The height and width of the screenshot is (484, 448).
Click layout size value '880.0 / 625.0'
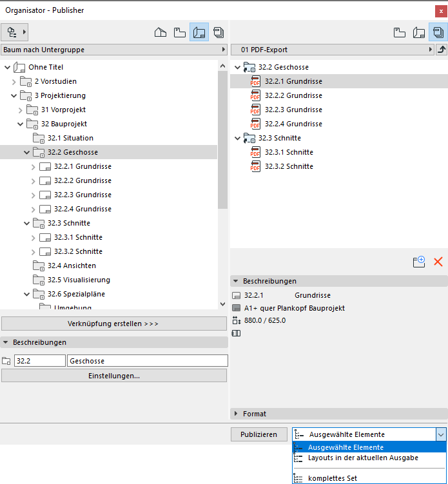pyautogui.click(x=265, y=321)
